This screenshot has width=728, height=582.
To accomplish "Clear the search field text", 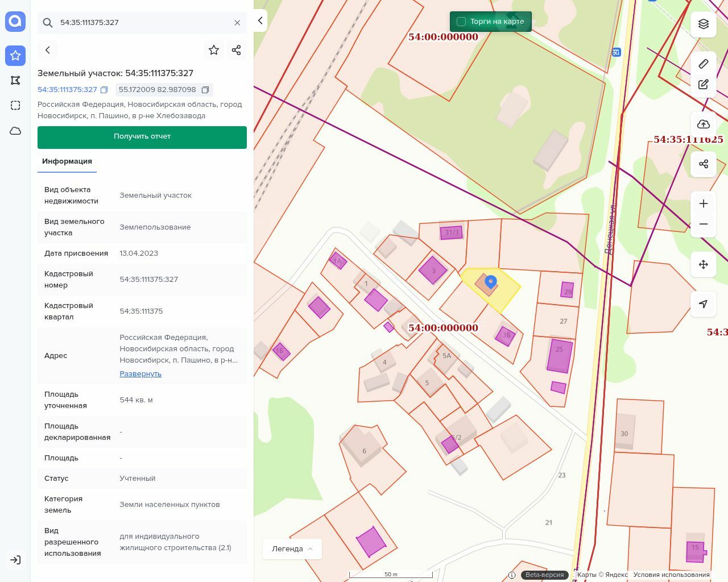I will [x=237, y=23].
